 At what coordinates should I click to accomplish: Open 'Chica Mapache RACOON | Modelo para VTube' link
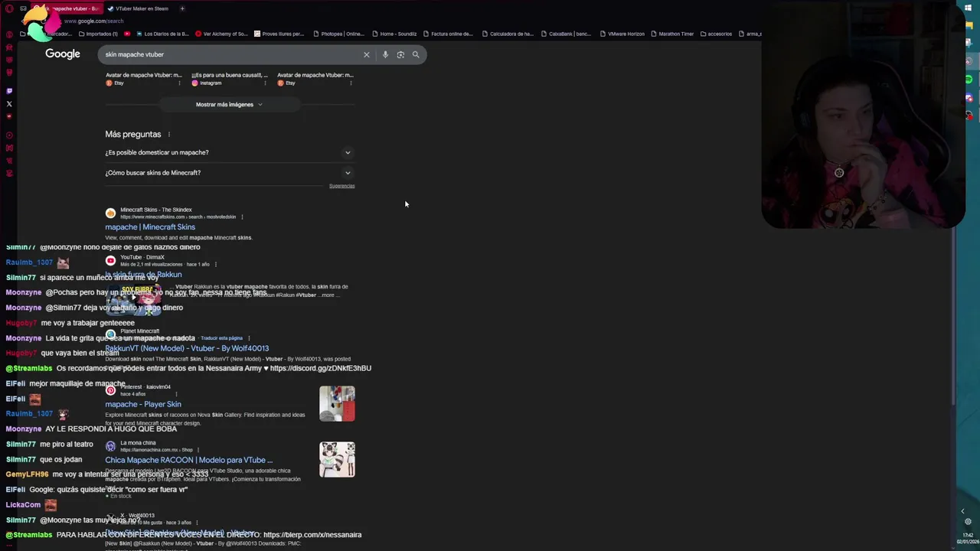188,461
